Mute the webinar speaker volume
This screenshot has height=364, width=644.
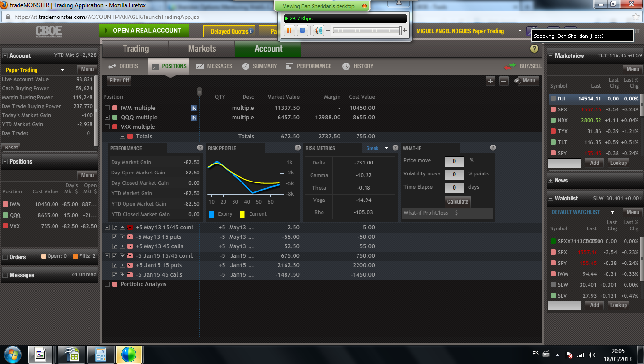pyautogui.click(x=319, y=30)
